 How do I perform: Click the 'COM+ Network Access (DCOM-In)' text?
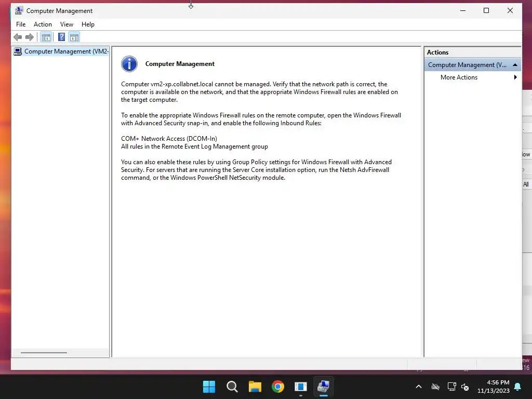(x=169, y=138)
